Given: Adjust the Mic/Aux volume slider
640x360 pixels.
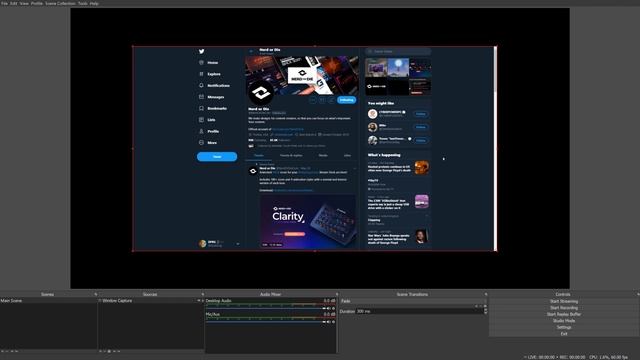Looking at the screenshot, I should (x=265, y=322).
